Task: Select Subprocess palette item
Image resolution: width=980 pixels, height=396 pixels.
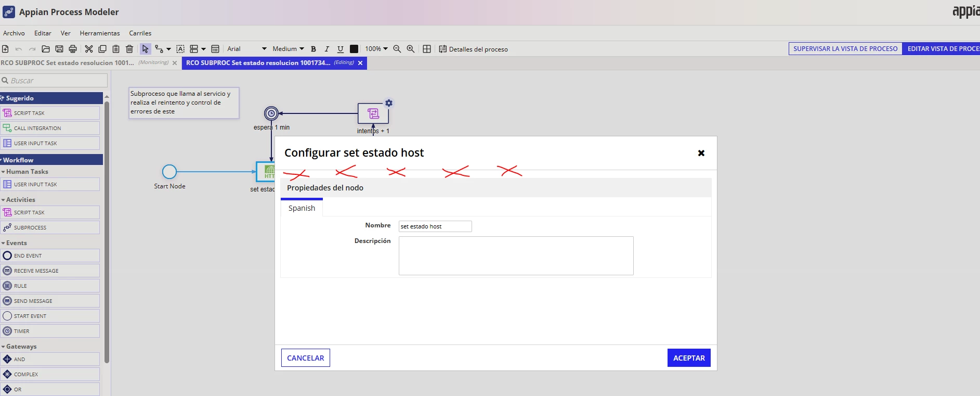Action: pyautogui.click(x=50, y=227)
